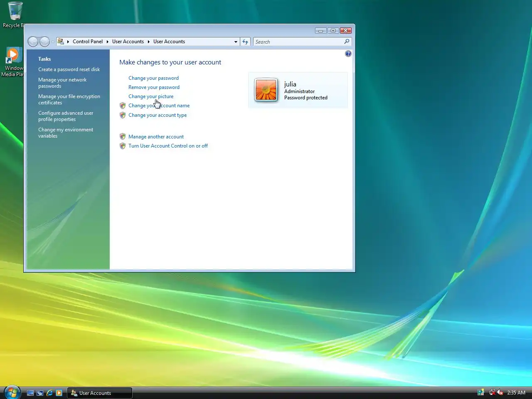Click the Password protected status text

[x=306, y=98]
